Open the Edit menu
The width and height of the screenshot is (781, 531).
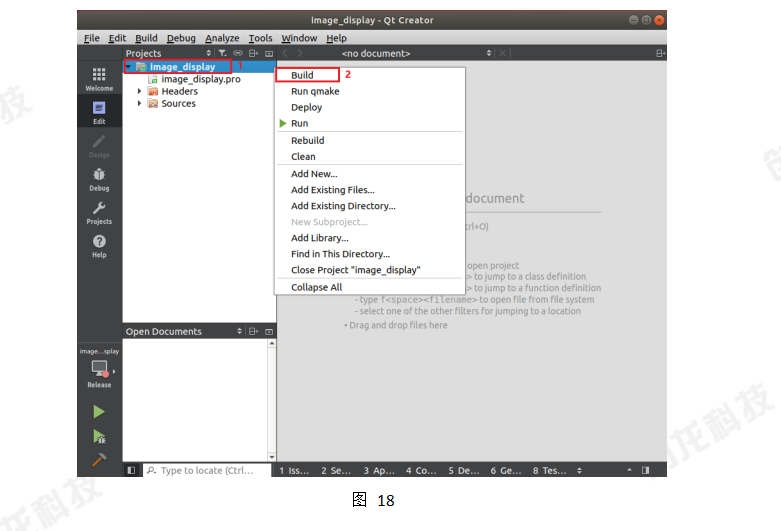[x=117, y=38]
